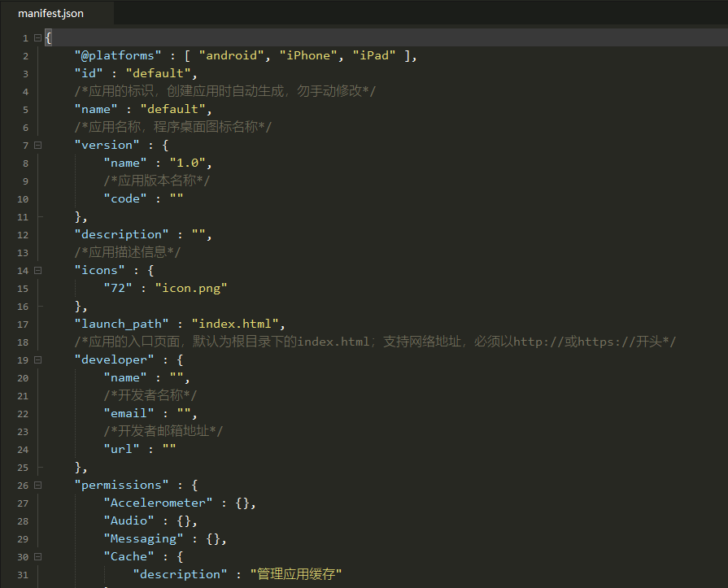Click the "code" key on line 10

click(x=125, y=198)
